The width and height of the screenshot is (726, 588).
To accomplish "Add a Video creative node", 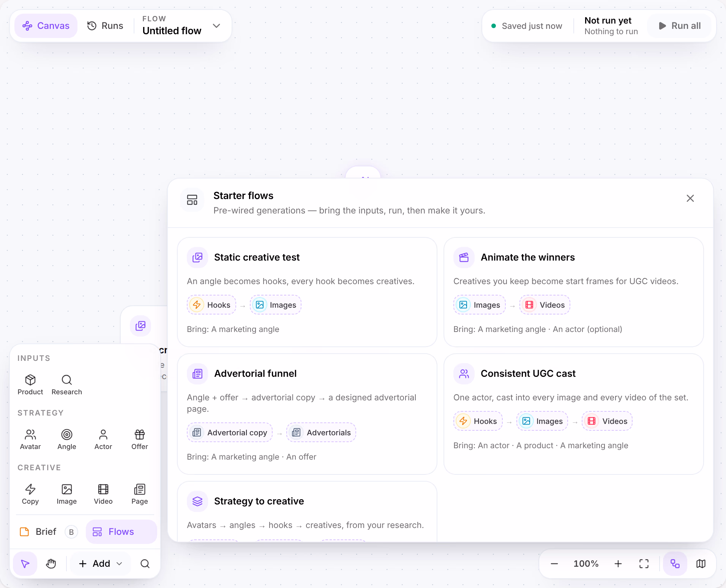I will coord(103,494).
